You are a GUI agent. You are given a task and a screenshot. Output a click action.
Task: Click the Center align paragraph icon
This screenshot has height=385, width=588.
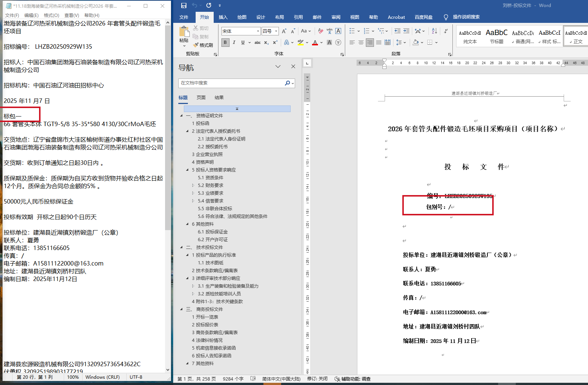pos(361,42)
